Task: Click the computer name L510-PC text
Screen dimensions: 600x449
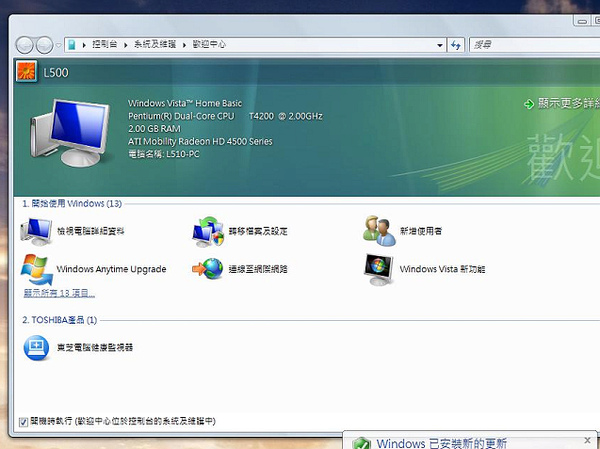Action: point(164,154)
